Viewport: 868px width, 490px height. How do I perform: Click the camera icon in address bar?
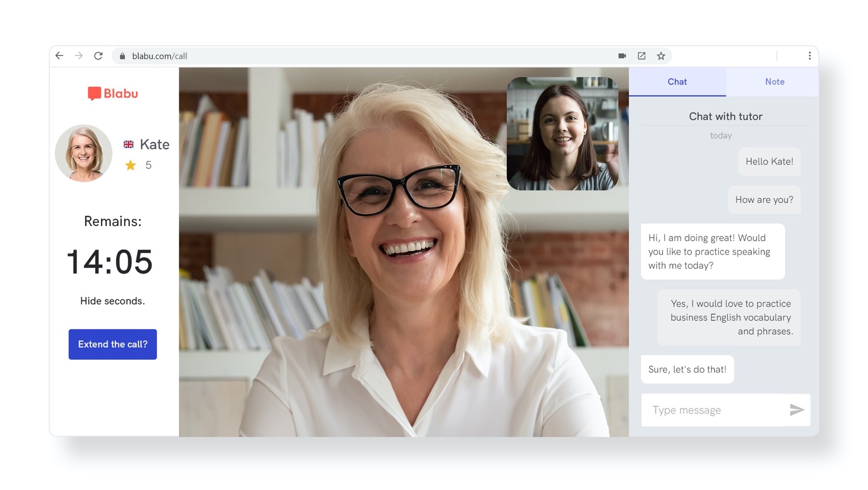pos(622,56)
